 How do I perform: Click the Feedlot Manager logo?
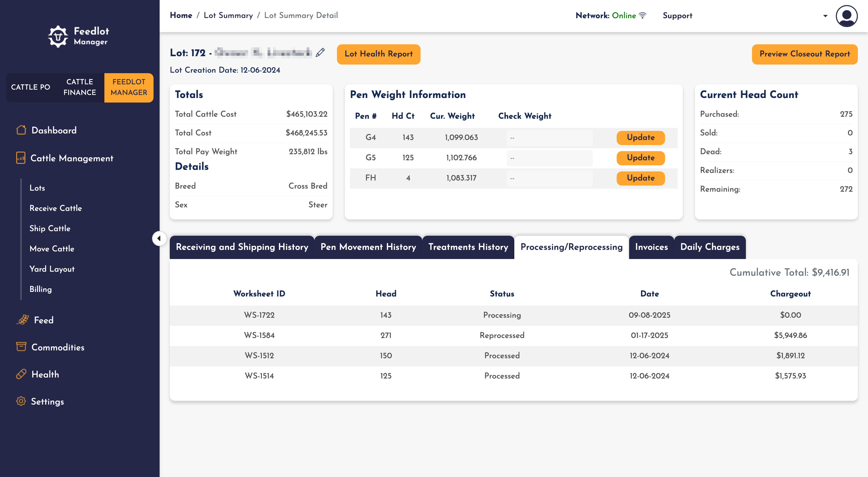[78, 36]
